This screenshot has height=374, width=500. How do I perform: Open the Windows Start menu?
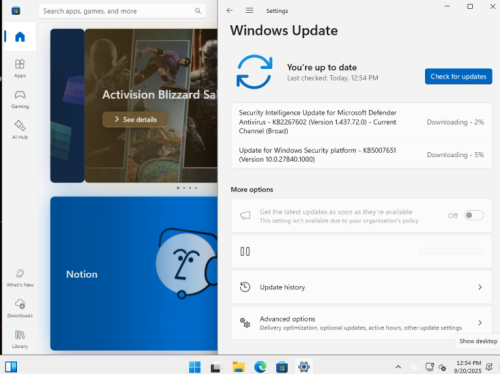[x=195, y=367]
